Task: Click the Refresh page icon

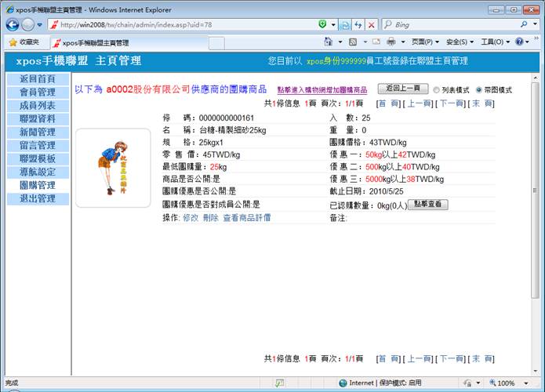Action: tap(358, 25)
